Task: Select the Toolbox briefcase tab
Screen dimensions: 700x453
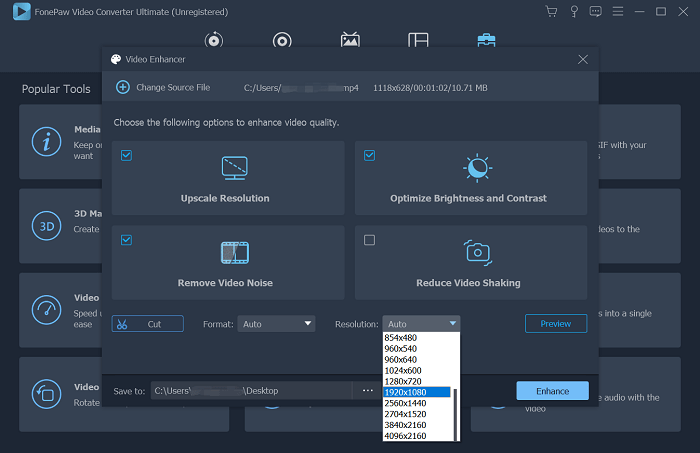Action: [486, 40]
